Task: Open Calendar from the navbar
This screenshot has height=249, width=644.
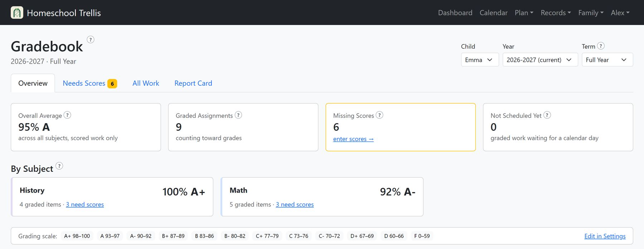Action: [493, 13]
